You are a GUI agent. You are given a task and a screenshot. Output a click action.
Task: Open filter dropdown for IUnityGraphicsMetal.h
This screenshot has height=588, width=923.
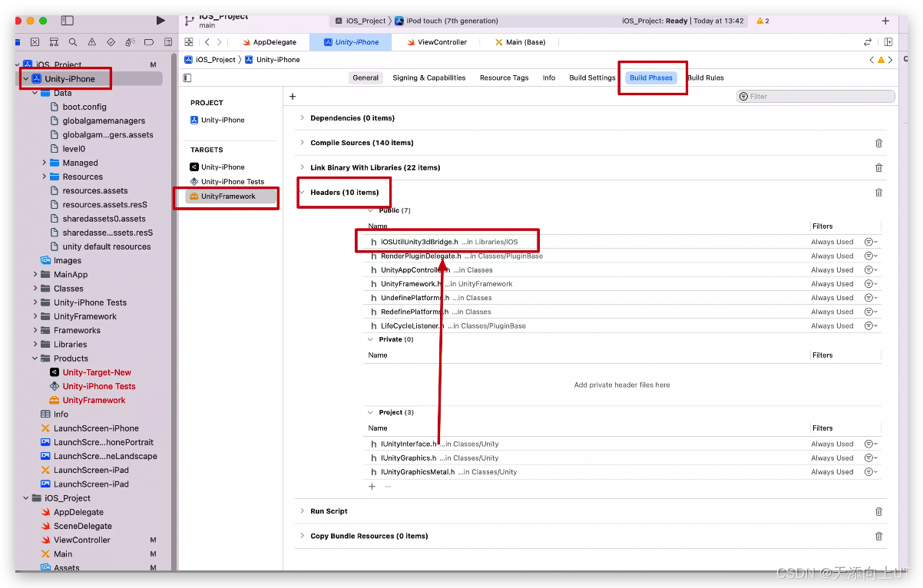871,472
